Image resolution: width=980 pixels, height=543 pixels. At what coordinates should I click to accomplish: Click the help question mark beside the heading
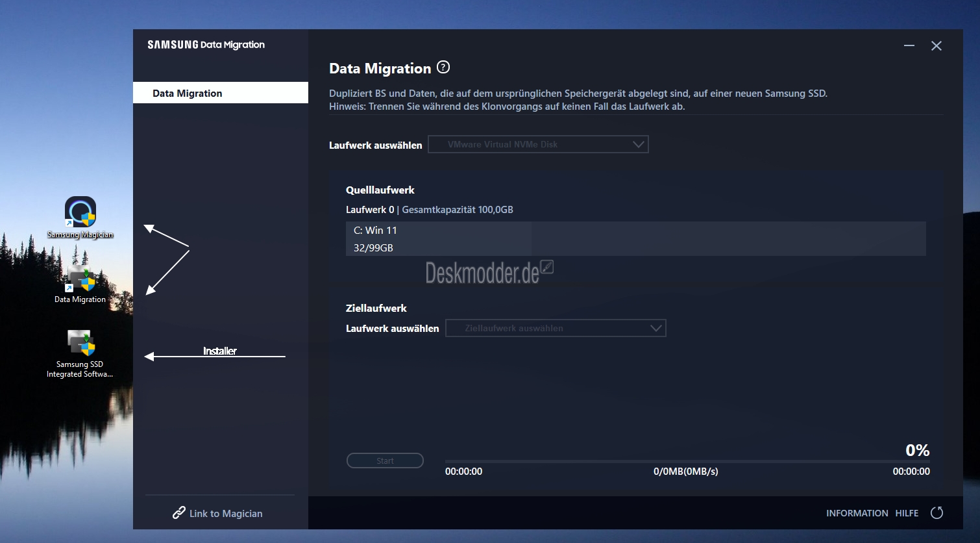[443, 68]
